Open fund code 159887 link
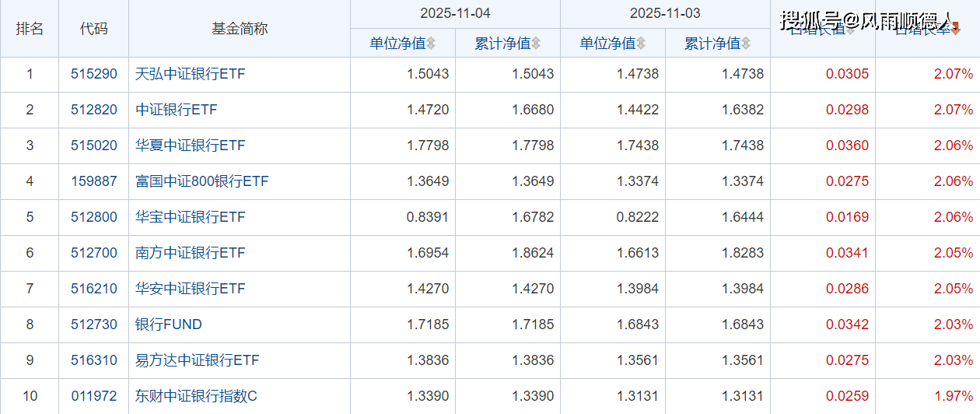This screenshot has height=414, width=980. (x=93, y=181)
